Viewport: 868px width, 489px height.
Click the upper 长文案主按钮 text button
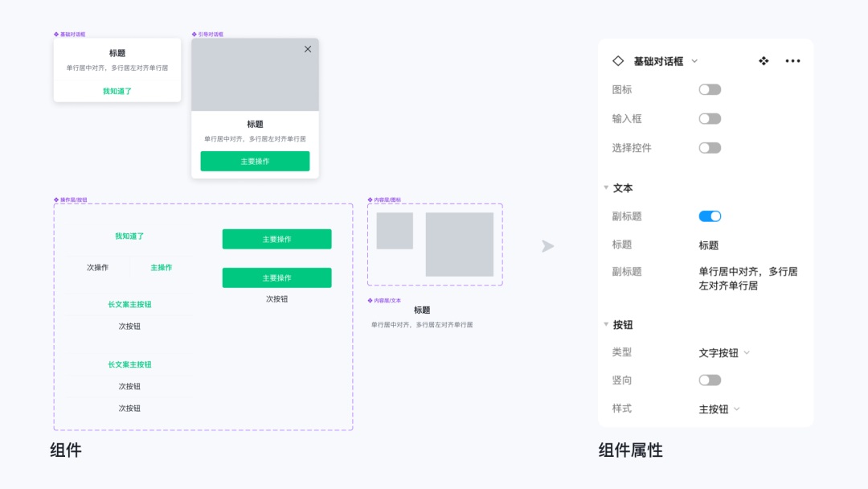129,305
